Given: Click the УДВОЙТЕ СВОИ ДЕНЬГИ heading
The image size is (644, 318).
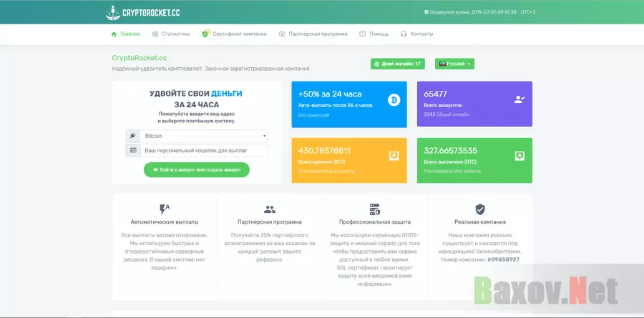Looking at the screenshot, I should (196, 94).
